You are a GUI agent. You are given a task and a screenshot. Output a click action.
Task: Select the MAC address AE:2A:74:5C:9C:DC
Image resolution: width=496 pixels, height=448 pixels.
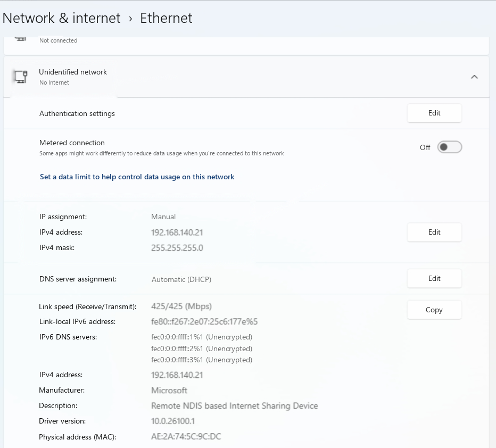pyautogui.click(x=186, y=437)
